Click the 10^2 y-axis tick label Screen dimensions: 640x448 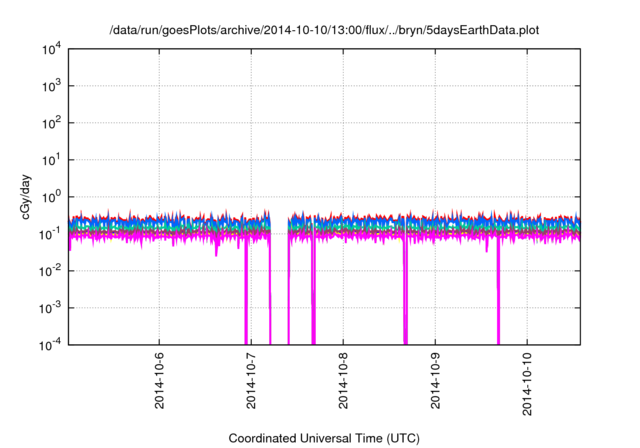[51, 123]
